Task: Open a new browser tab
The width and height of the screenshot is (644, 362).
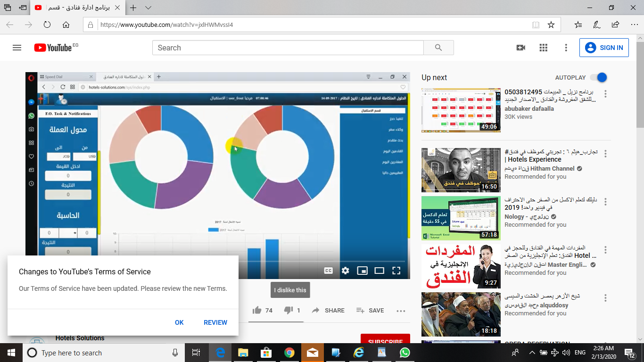Action: (x=133, y=8)
